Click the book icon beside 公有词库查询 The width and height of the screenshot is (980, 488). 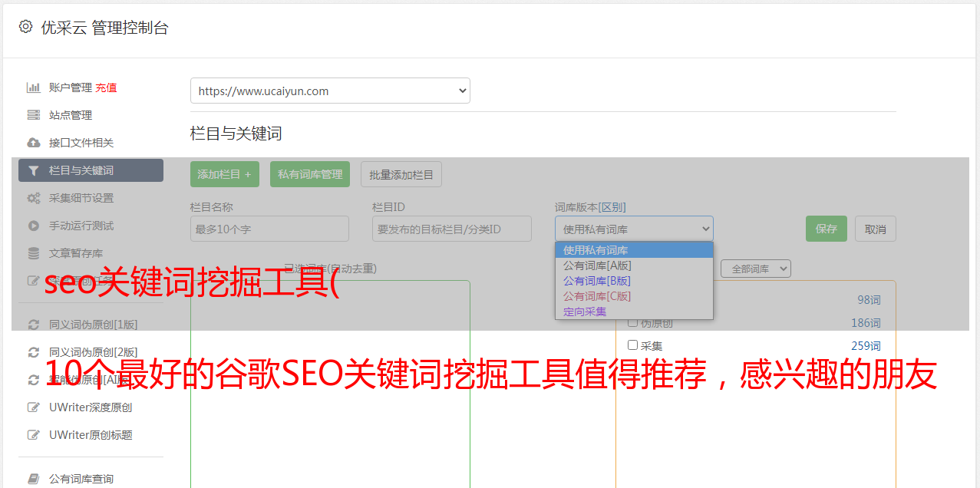[34, 479]
